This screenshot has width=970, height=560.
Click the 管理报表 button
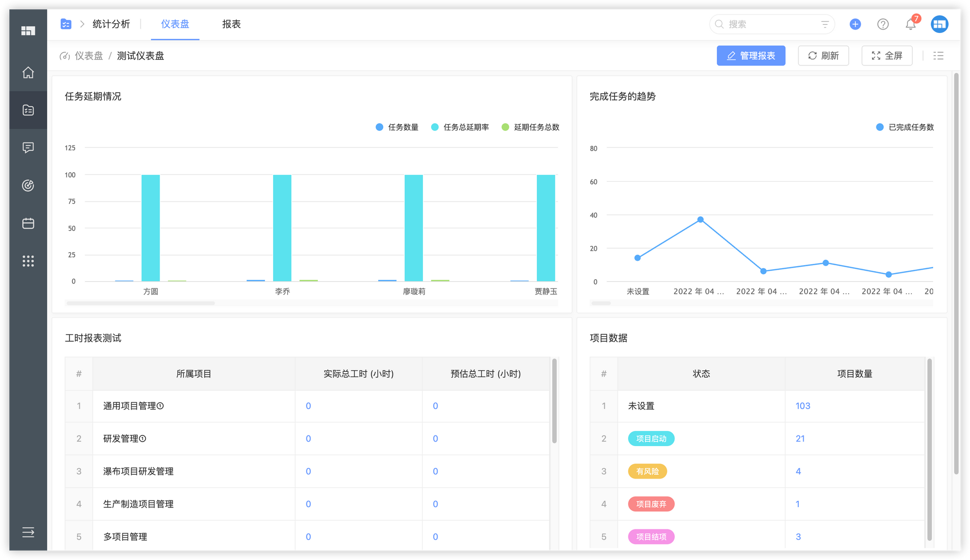click(x=751, y=56)
